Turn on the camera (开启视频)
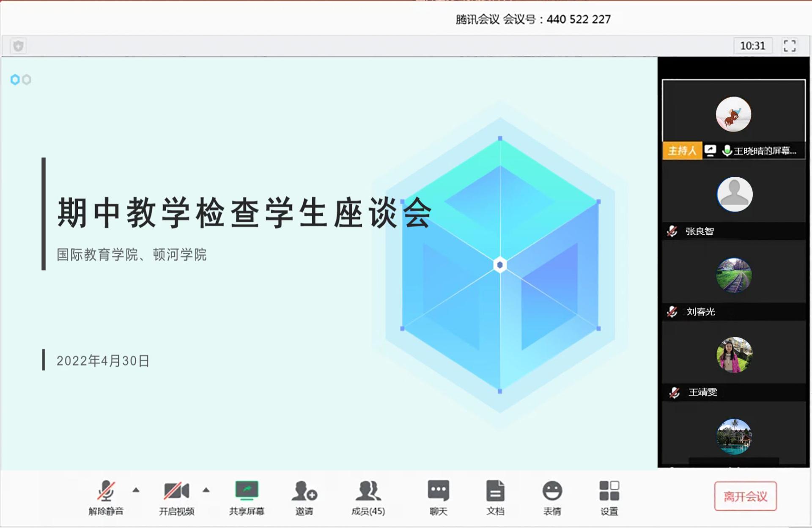812x528 pixels. point(176,498)
